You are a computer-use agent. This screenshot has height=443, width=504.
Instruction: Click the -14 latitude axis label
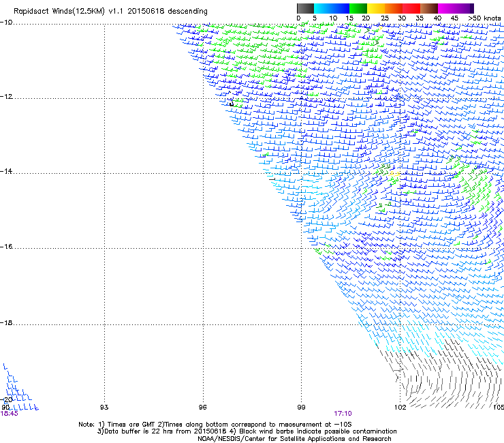(6, 171)
